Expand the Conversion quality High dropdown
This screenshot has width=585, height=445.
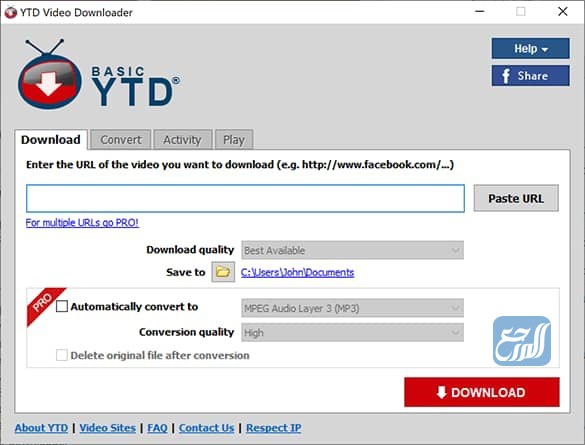point(352,332)
